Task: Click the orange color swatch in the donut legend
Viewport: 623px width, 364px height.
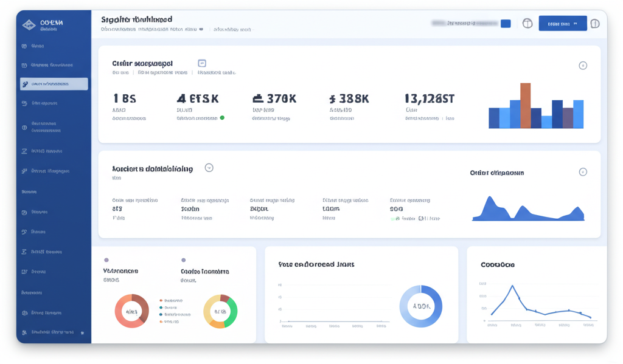Action: [x=161, y=322]
